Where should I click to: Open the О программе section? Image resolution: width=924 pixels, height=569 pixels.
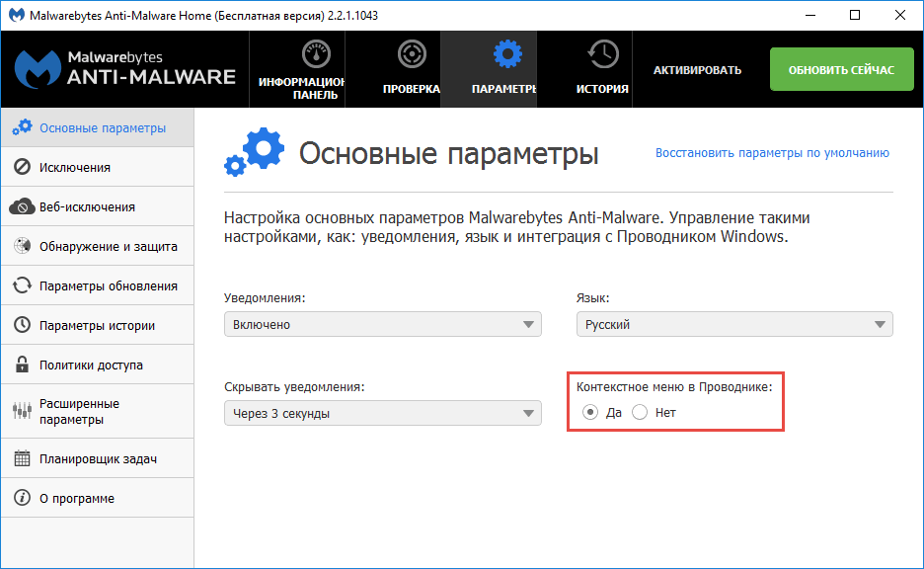pos(84,498)
